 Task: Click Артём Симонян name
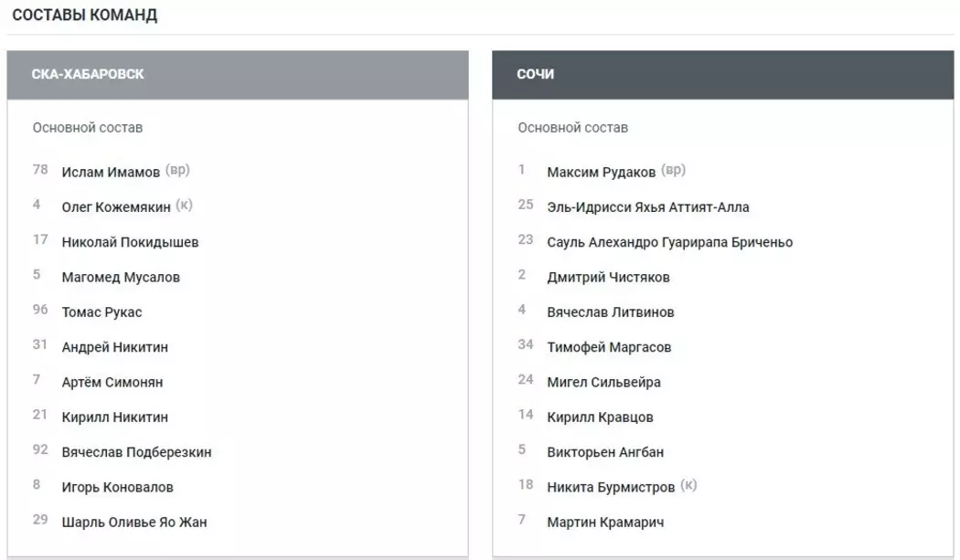pyautogui.click(x=112, y=383)
